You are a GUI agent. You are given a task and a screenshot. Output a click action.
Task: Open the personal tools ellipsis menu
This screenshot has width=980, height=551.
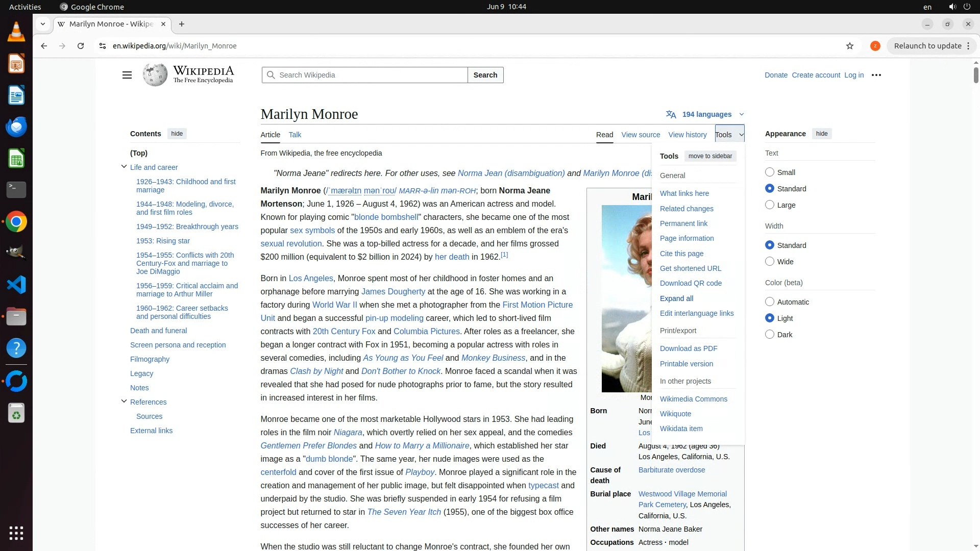tap(876, 75)
